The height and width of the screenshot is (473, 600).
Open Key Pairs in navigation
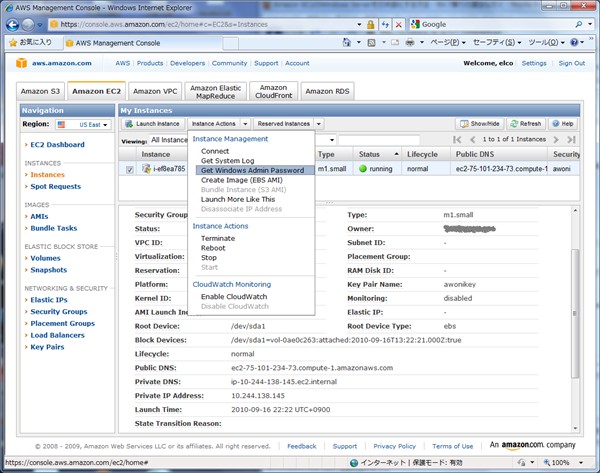click(x=47, y=347)
